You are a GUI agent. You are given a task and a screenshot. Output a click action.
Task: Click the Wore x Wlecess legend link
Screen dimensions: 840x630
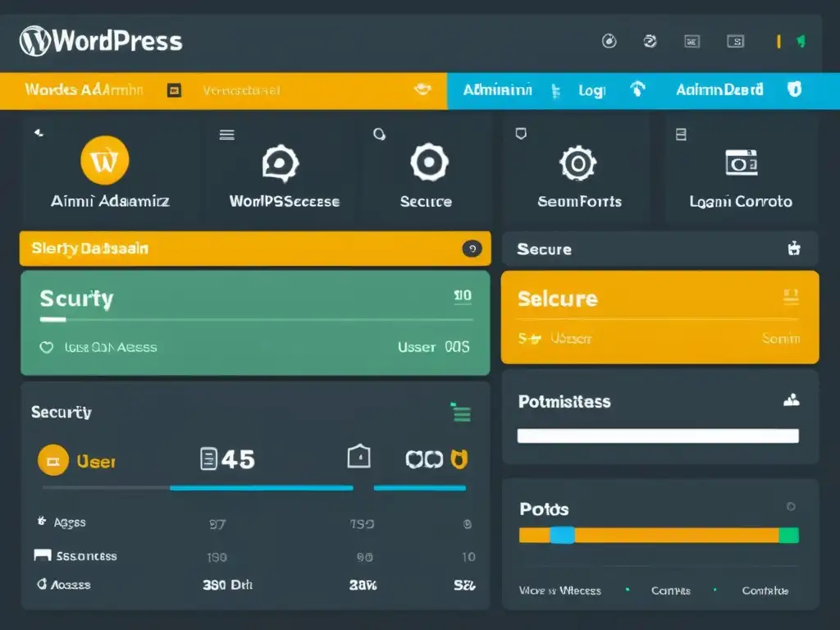pyautogui.click(x=559, y=591)
